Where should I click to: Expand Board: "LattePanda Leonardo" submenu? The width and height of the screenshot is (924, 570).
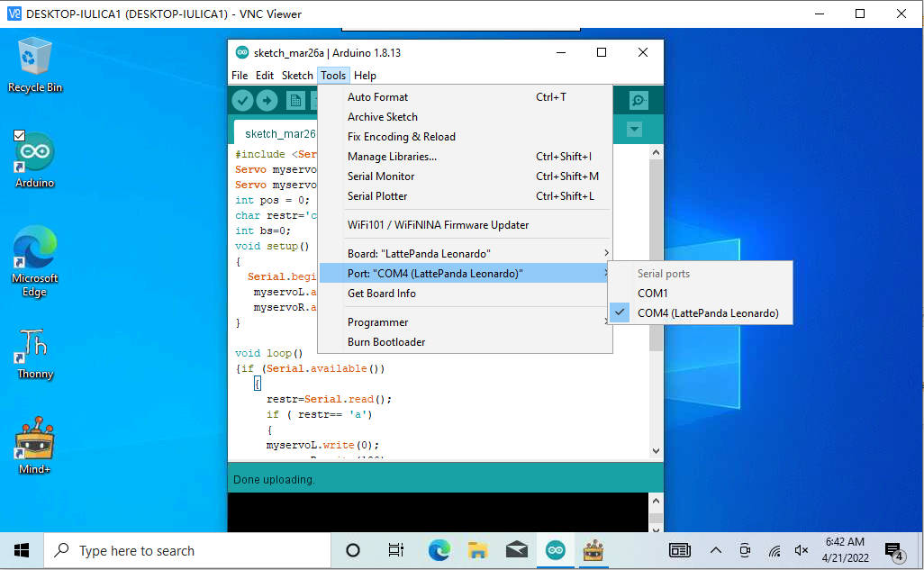tap(465, 253)
